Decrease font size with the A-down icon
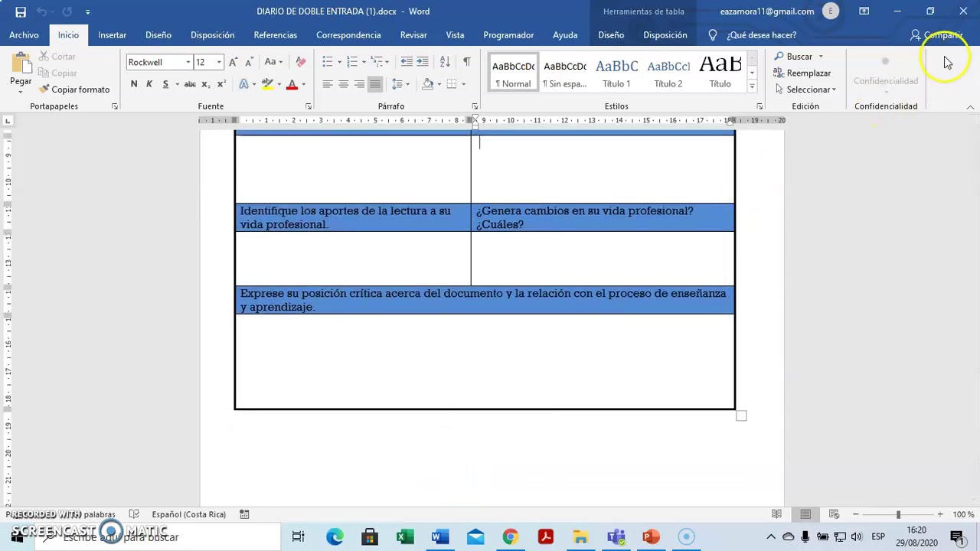The image size is (980, 551). click(x=249, y=62)
